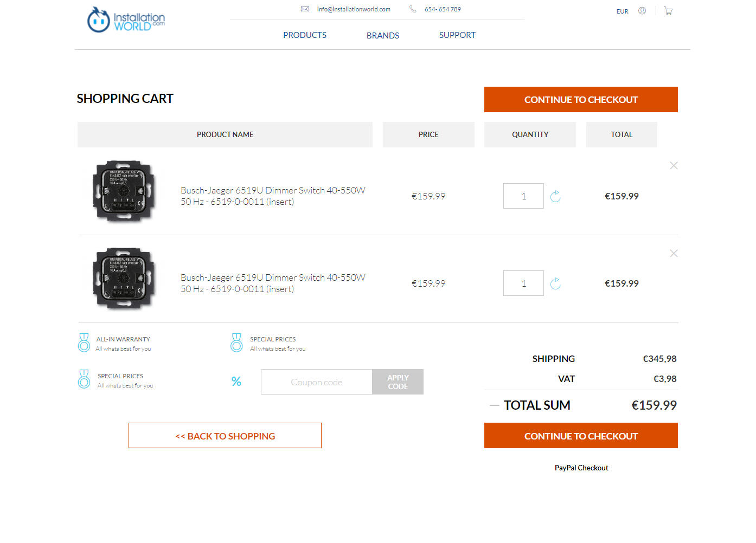This screenshot has width=756, height=543.
Task: Open the user account icon
Action: click(642, 11)
